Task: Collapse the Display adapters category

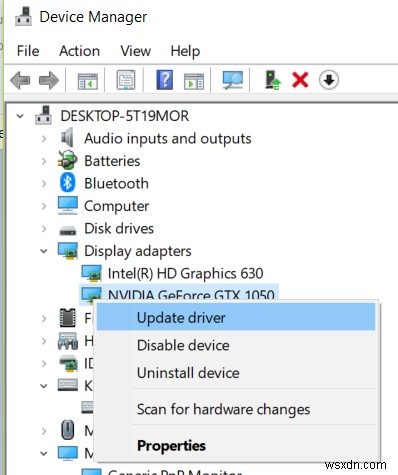Action: point(44,251)
